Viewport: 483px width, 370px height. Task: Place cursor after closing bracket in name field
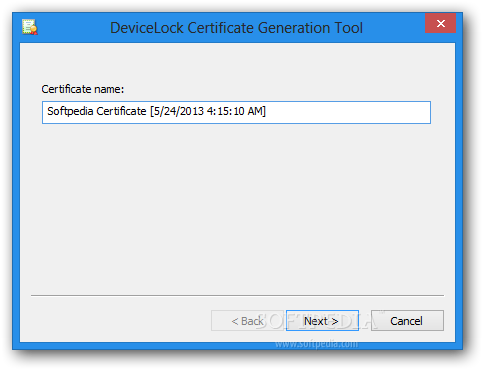click(x=266, y=111)
